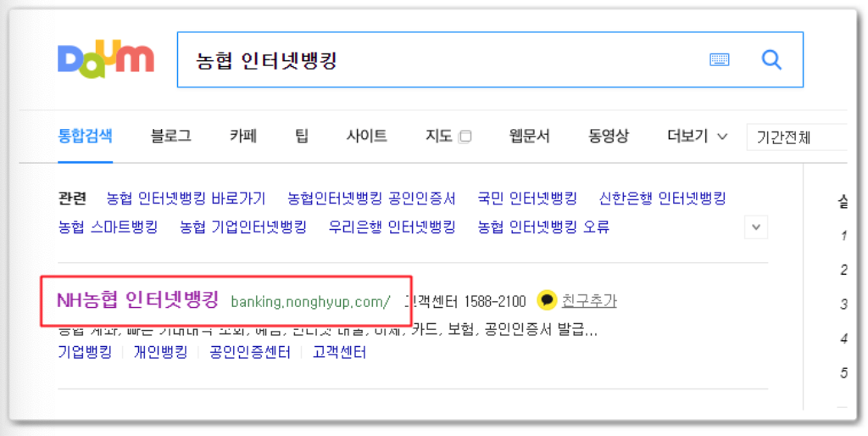Viewport: 868px width, 436px height.
Task: Click related search 신한은행 인터넷뱅킹
Action: coord(662,198)
